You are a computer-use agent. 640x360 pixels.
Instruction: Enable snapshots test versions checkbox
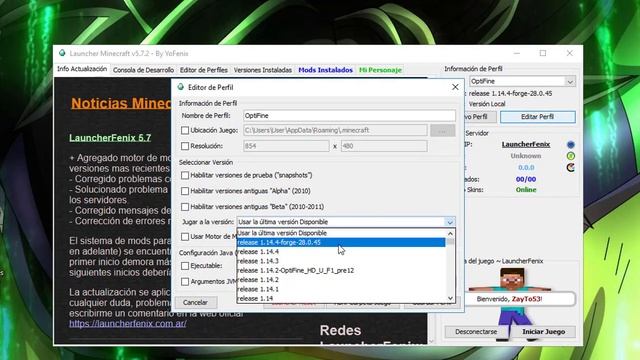[x=185, y=175]
